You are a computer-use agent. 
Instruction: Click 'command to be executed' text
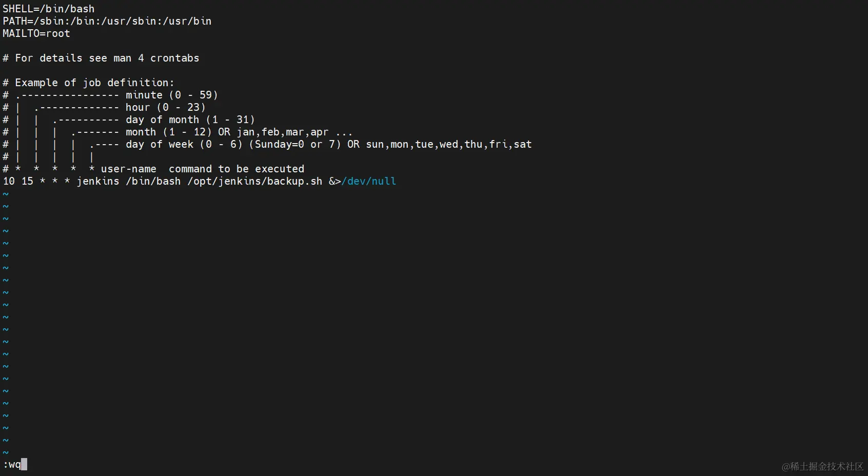tap(236, 169)
